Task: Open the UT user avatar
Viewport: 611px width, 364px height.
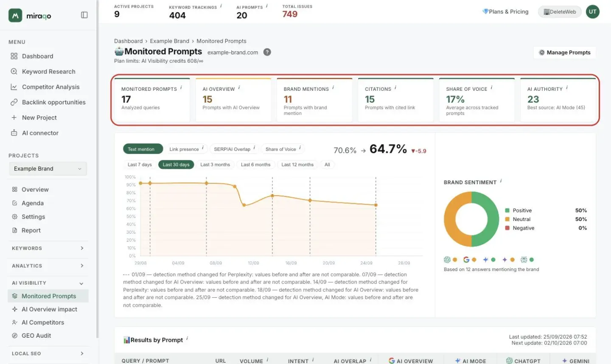Action: (x=592, y=12)
